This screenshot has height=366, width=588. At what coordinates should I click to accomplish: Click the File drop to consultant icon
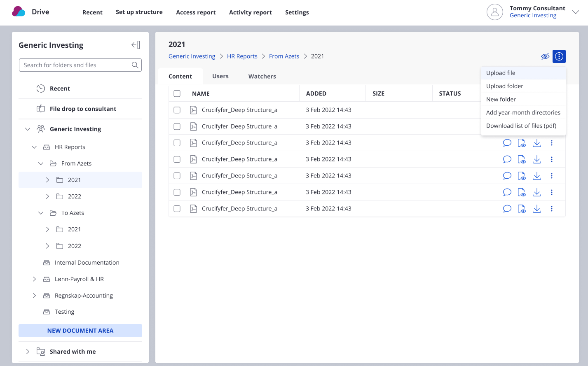[x=41, y=109]
